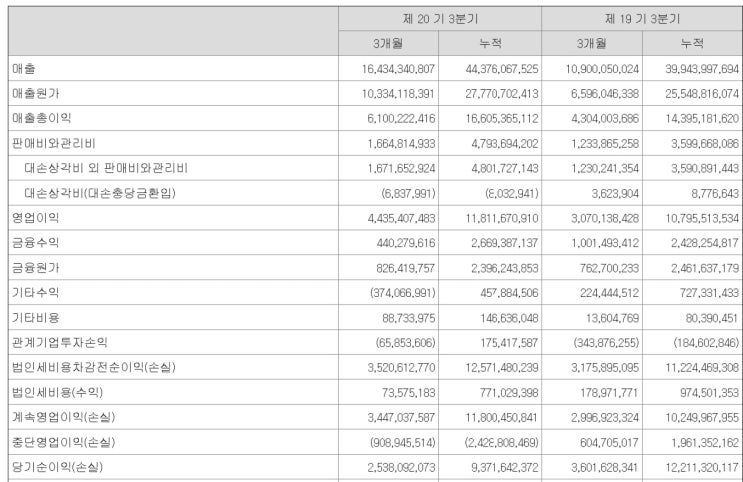Click the 제 20 기 3분기 header
The height and width of the screenshot is (482, 743).
pos(439,19)
